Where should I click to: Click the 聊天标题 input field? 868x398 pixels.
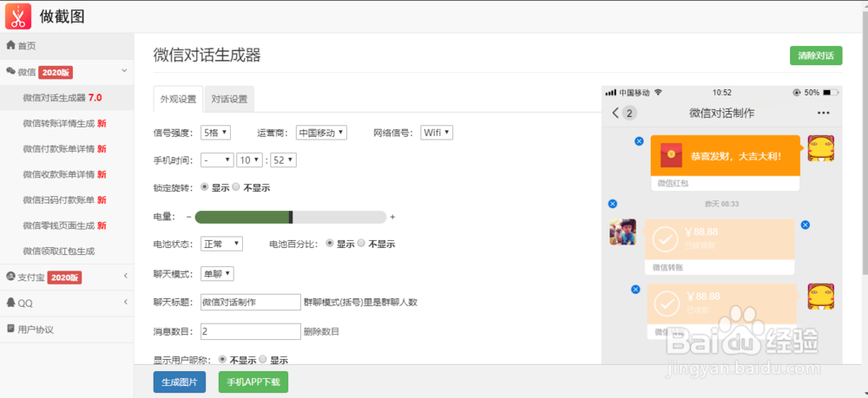[250, 303]
